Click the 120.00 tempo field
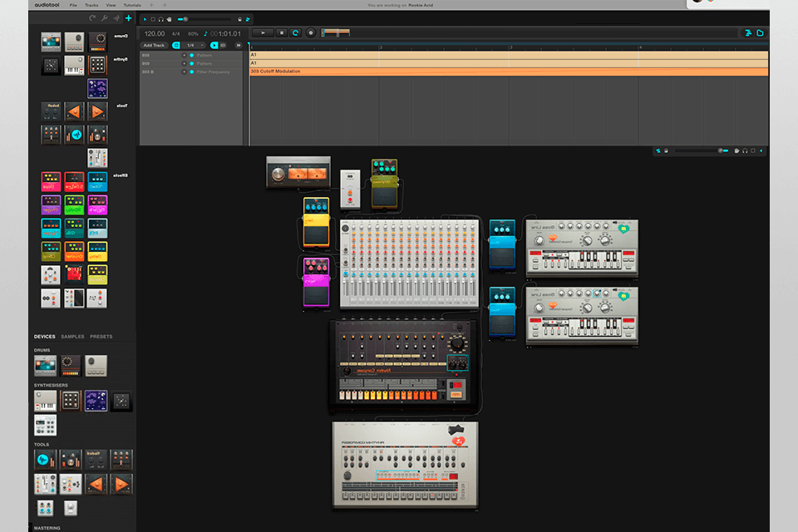The height and width of the screenshot is (532, 798). click(155, 33)
